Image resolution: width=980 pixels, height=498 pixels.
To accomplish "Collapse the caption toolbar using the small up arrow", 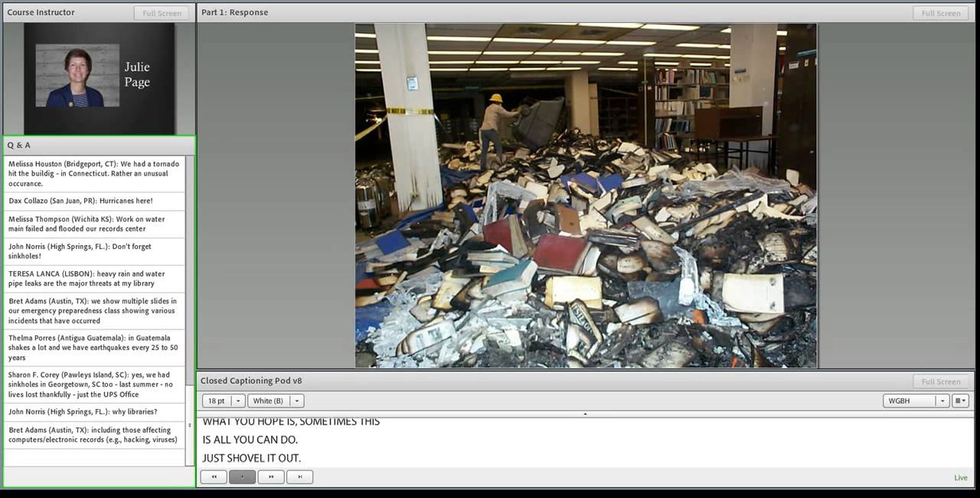I will pyautogui.click(x=585, y=414).
